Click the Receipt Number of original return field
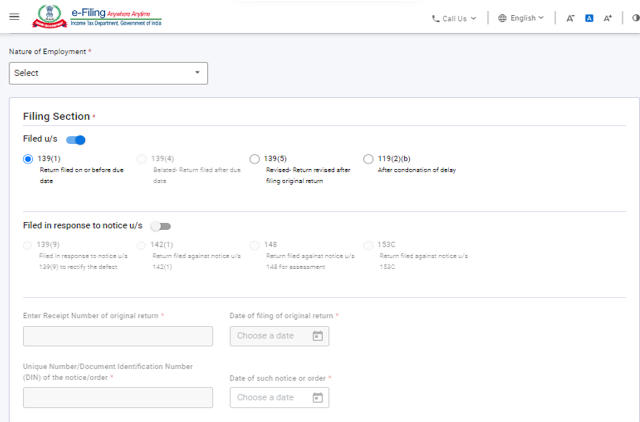The height and width of the screenshot is (422, 640). tap(117, 336)
